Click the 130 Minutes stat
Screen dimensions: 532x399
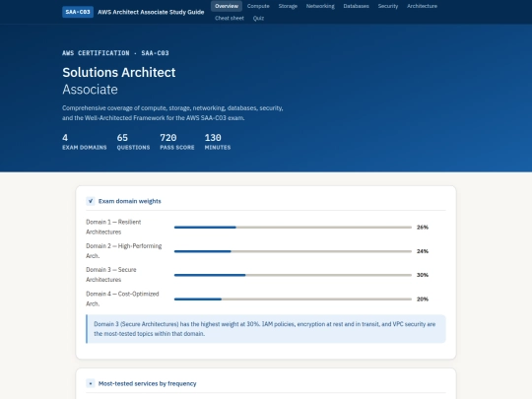click(218, 142)
